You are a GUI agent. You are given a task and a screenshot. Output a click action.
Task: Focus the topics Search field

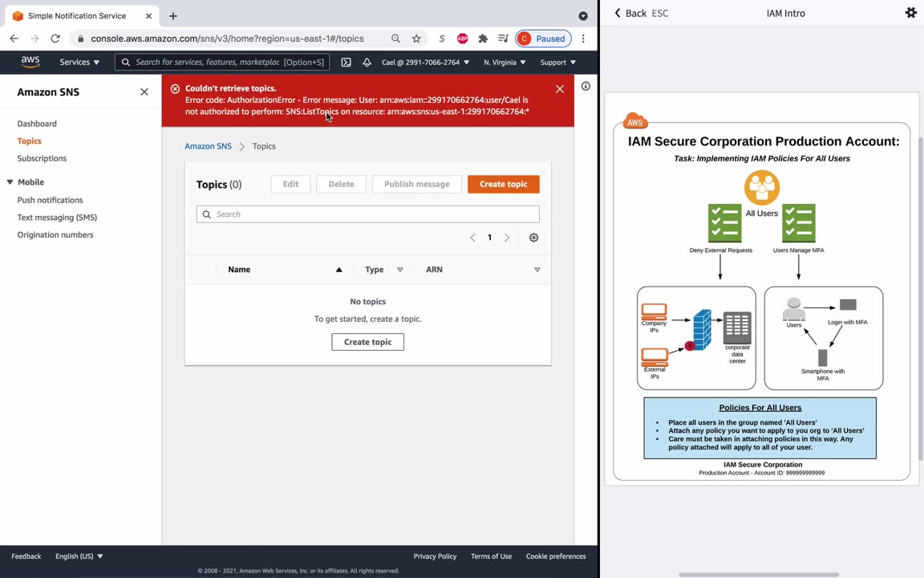pos(367,214)
